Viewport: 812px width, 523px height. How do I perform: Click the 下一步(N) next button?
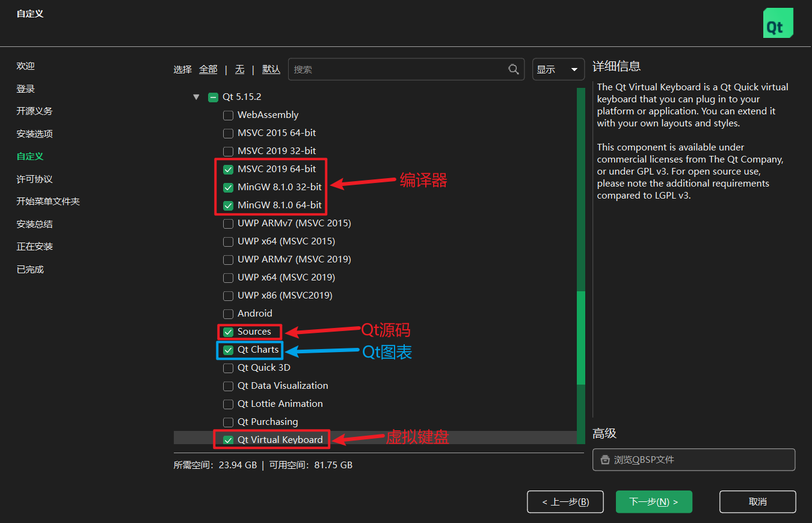click(x=654, y=502)
